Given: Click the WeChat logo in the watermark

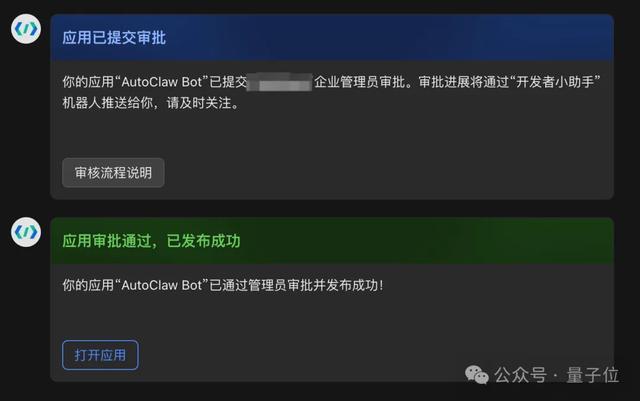Looking at the screenshot, I should pyautogui.click(x=477, y=375).
